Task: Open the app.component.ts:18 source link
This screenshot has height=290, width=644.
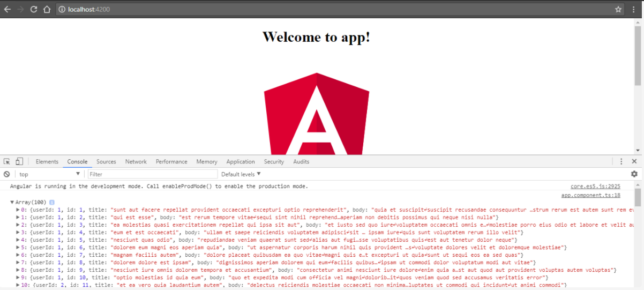Action: pyautogui.click(x=591, y=195)
